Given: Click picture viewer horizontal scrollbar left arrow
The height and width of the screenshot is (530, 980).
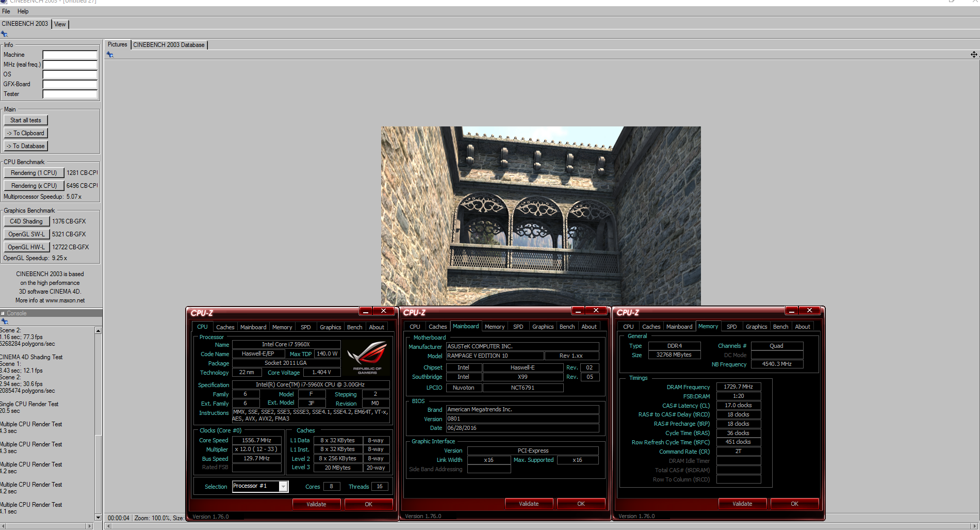Looking at the screenshot, I should [108, 526].
